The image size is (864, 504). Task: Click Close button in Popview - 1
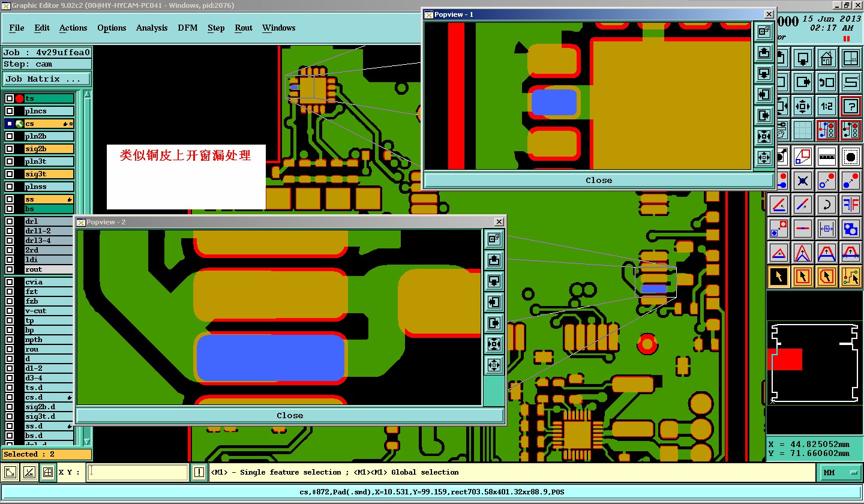click(x=599, y=181)
